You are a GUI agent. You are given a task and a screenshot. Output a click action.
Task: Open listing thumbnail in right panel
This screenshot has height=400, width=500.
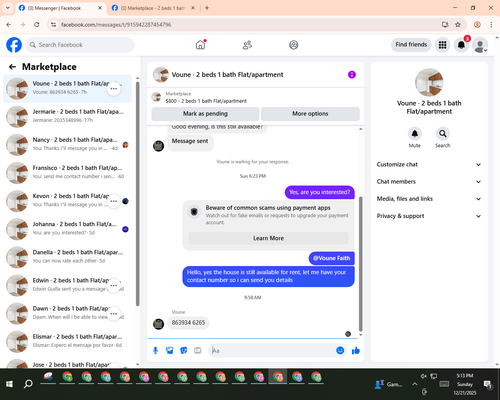coord(429,82)
